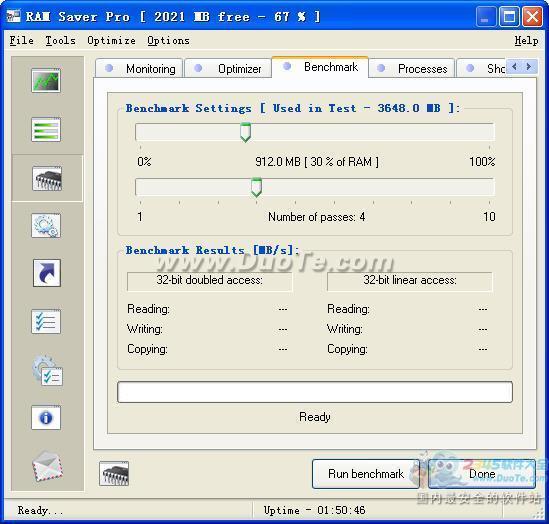
Task: Click the 'Ready...' status bar text
Action: pos(41,510)
